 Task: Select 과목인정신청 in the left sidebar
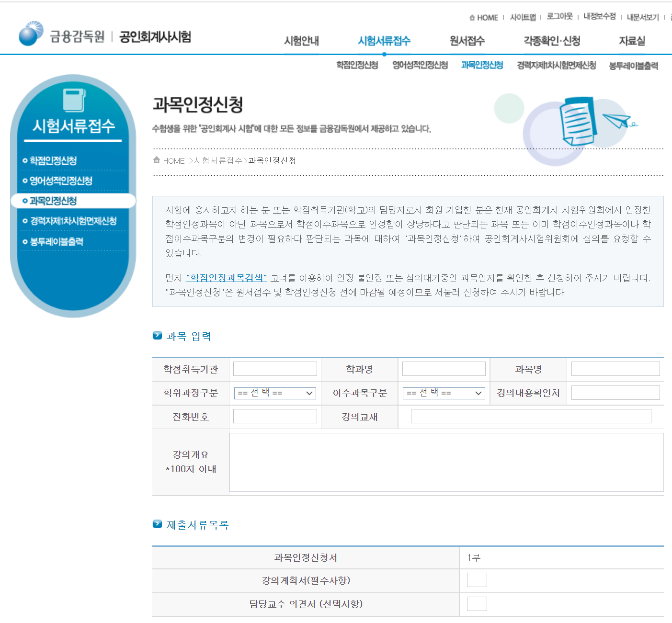coord(53,201)
